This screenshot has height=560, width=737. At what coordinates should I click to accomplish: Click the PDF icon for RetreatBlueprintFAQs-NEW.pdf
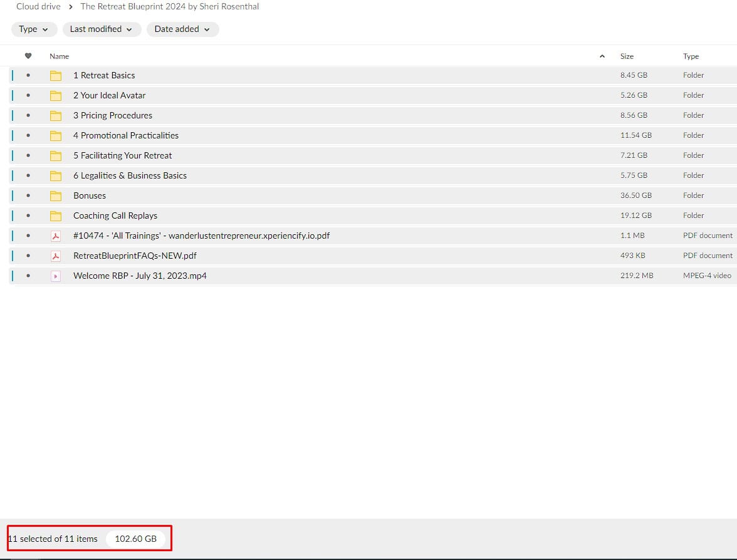[56, 256]
